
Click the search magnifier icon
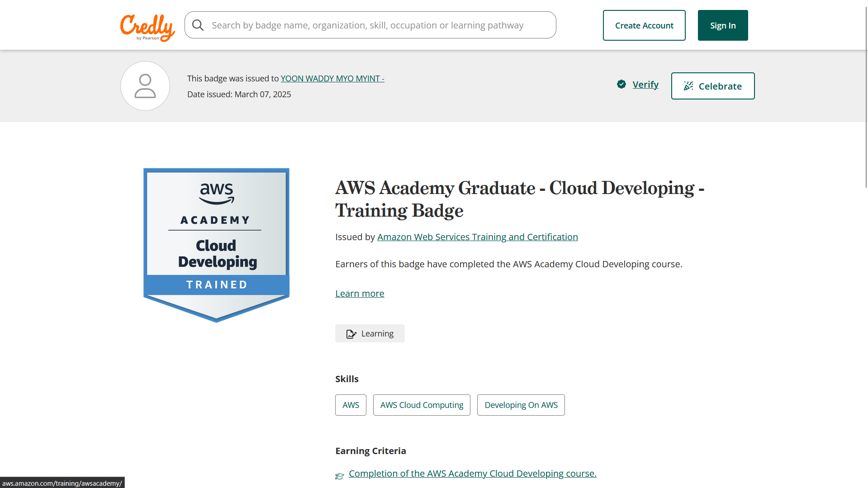coord(198,25)
